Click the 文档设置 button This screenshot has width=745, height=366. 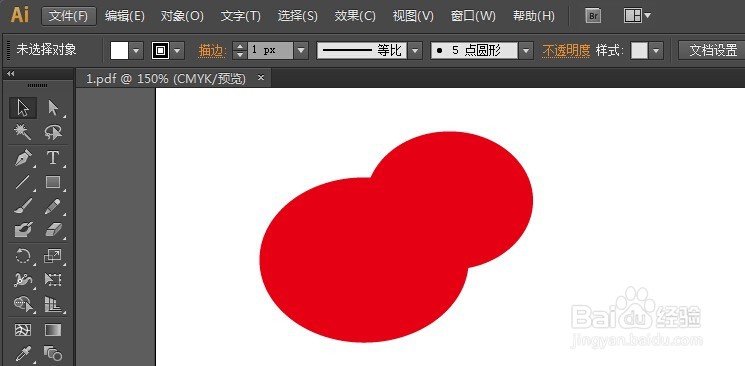[x=712, y=50]
